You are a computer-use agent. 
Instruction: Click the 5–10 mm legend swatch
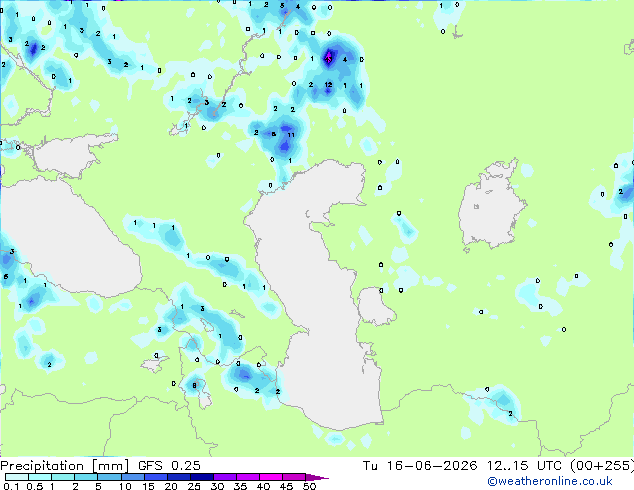[x=109, y=477]
